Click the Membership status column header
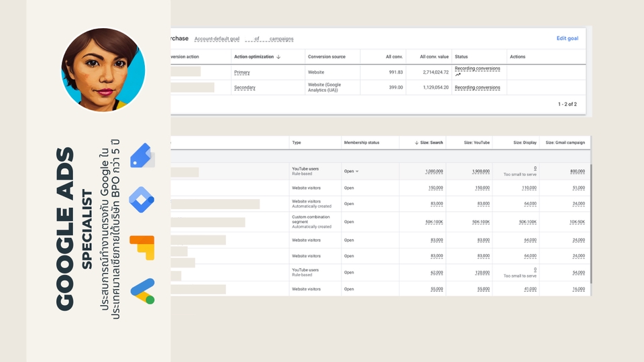 [362, 143]
